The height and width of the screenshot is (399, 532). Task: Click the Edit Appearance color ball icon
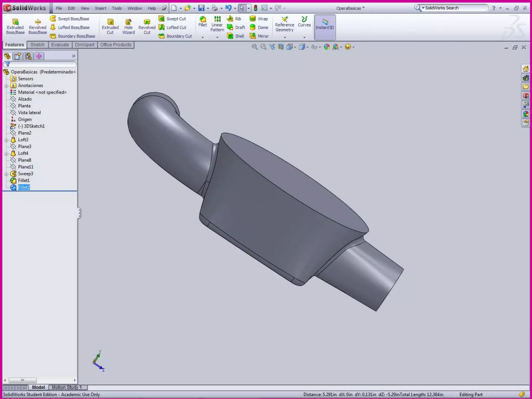pos(327,47)
